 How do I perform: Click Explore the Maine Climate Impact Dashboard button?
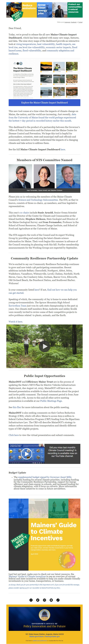[44, 103]
